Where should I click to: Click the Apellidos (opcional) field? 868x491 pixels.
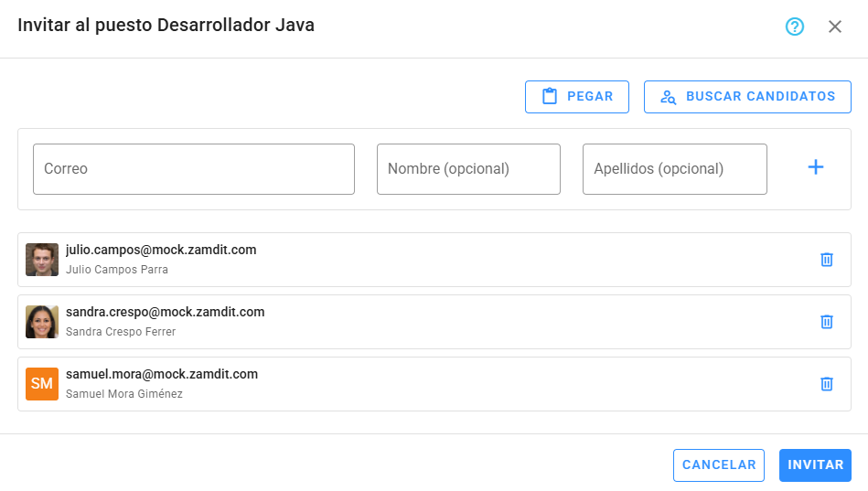[674, 169]
